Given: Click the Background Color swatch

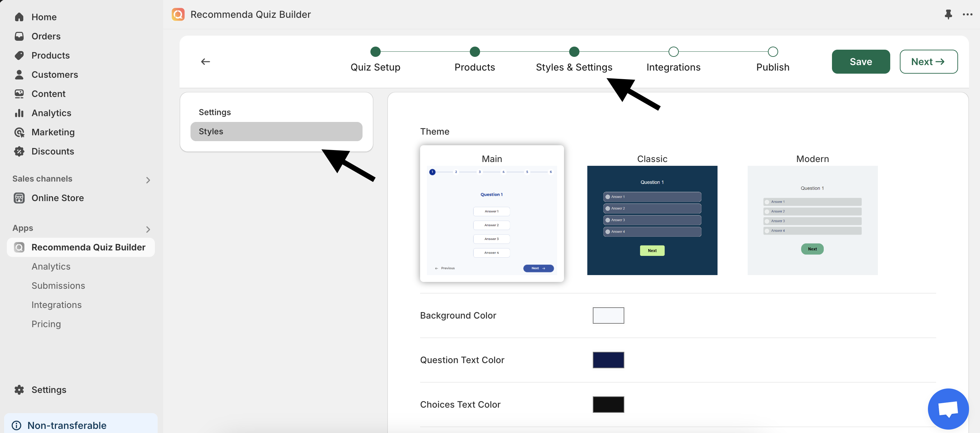Looking at the screenshot, I should pos(608,315).
